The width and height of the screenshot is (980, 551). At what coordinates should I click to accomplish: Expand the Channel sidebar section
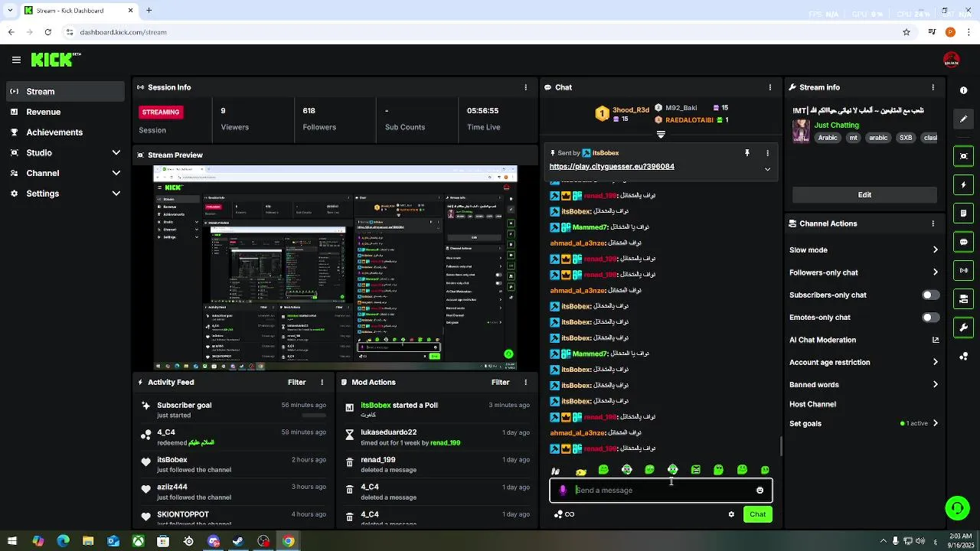pyautogui.click(x=116, y=173)
